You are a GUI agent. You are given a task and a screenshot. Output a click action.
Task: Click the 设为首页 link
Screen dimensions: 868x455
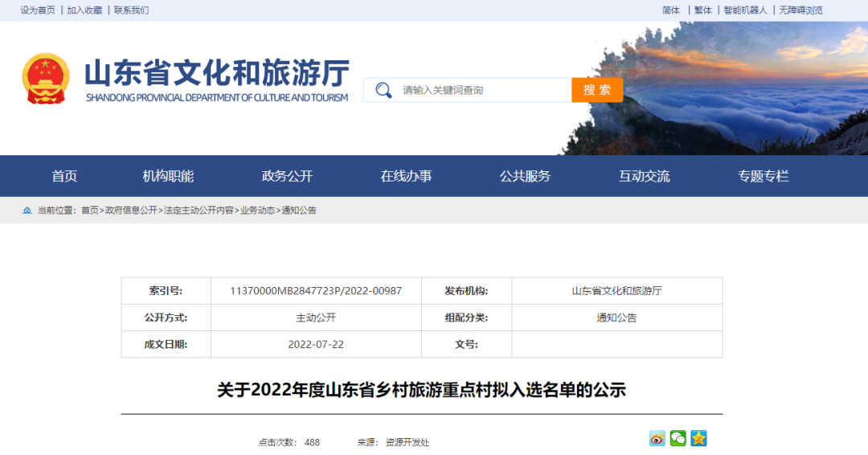[x=38, y=10]
